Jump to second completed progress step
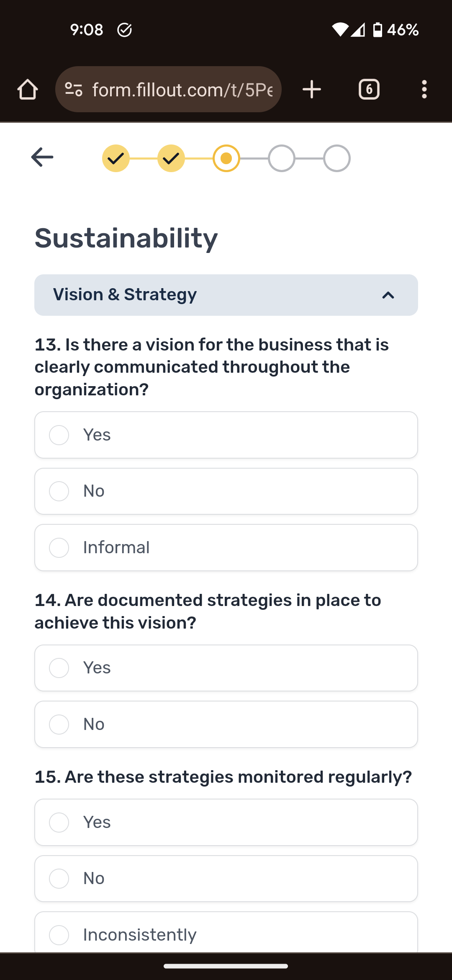The height and width of the screenshot is (980, 452). coord(171,158)
